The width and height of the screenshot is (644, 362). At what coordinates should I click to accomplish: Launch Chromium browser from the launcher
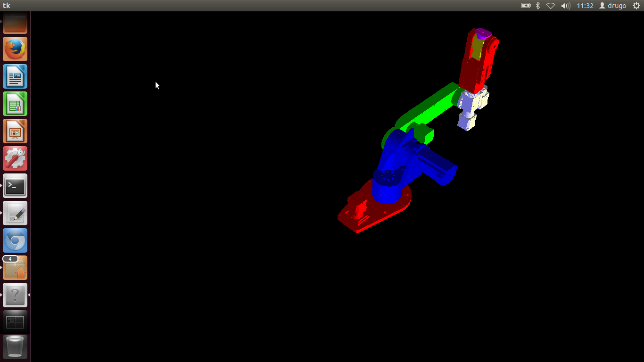click(x=15, y=240)
